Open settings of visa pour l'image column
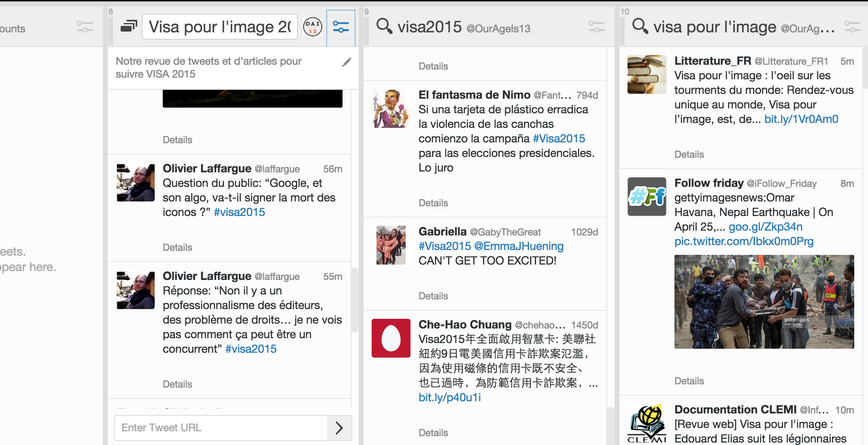868x445 pixels. (x=852, y=27)
